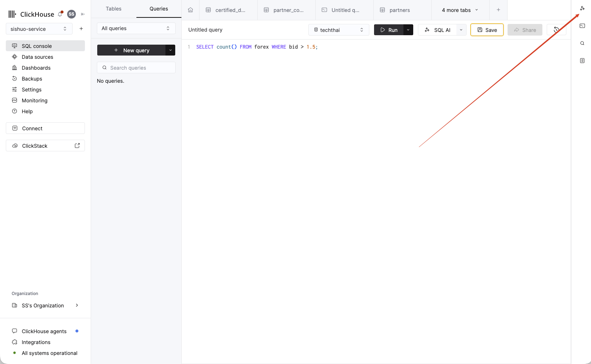Focus the Search queries input field
Viewport: 591px width, 364px height.
pyautogui.click(x=136, y=68)
